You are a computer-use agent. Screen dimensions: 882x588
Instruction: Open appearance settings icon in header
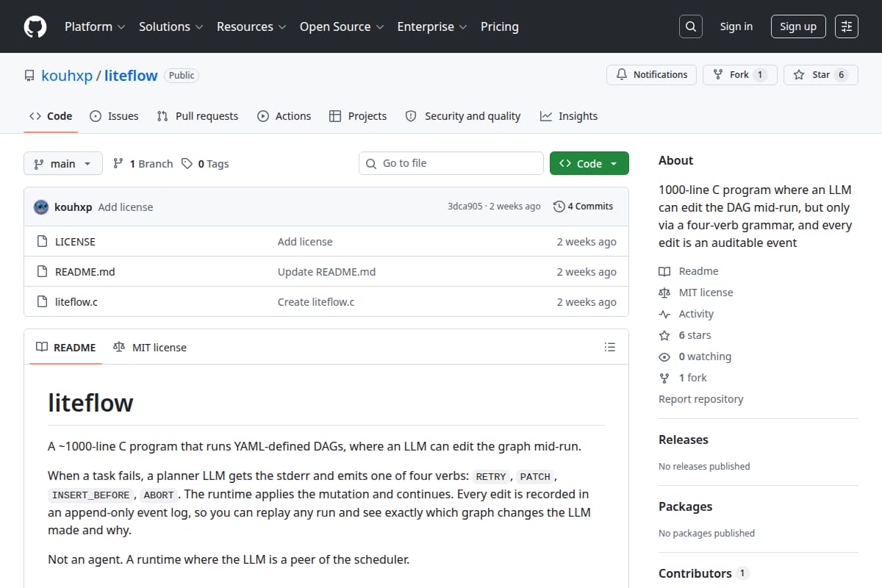[847, 26]
